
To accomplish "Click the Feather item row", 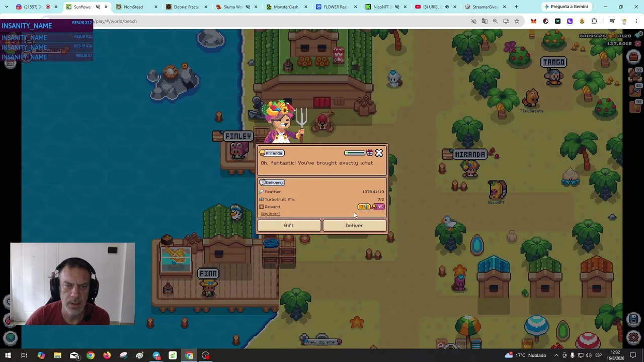I will pos(322,192).
